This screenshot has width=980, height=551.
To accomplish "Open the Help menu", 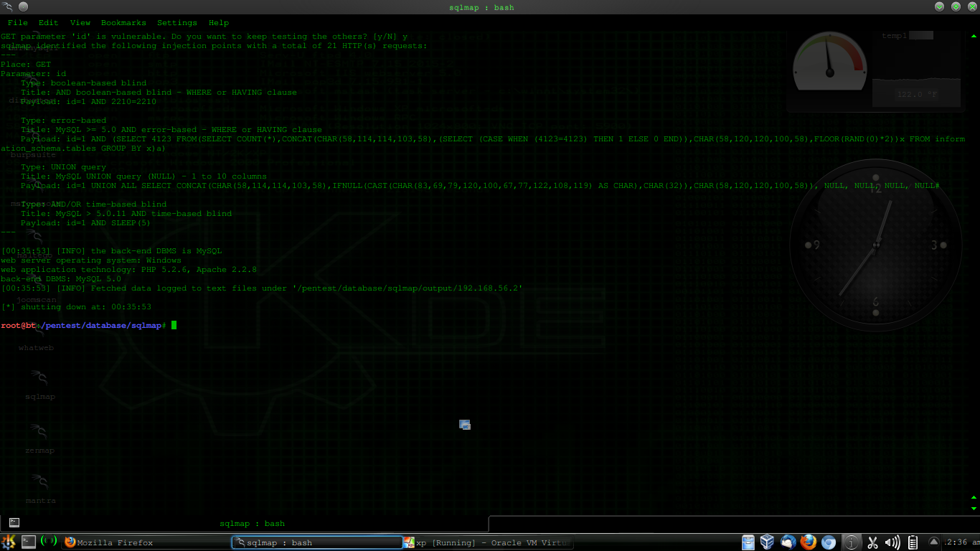I will point(218,23).
